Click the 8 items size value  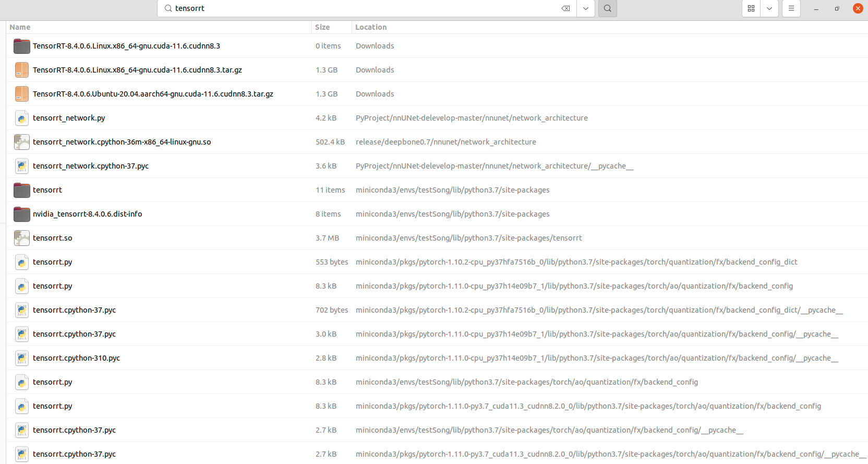click(x=328, y=214)
